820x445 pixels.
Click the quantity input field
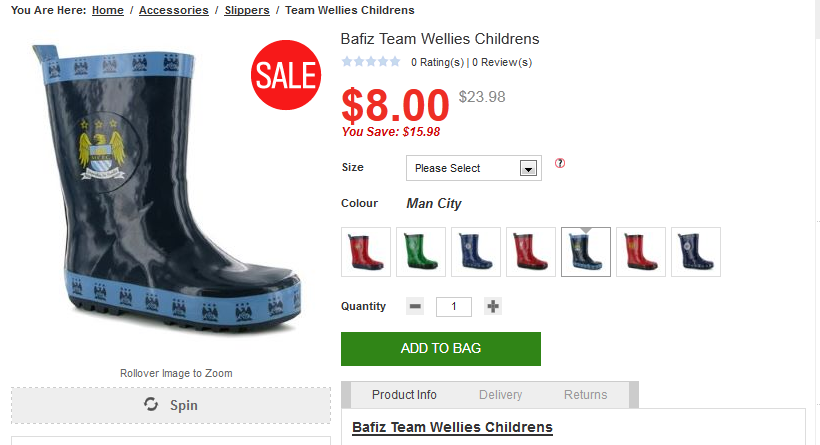click(x=454, y=306)
